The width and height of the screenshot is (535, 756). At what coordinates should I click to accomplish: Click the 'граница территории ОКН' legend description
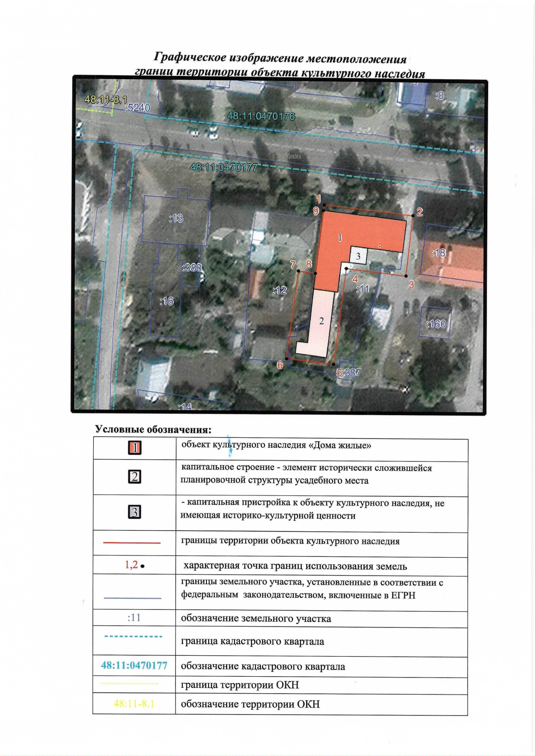(240, 685)
